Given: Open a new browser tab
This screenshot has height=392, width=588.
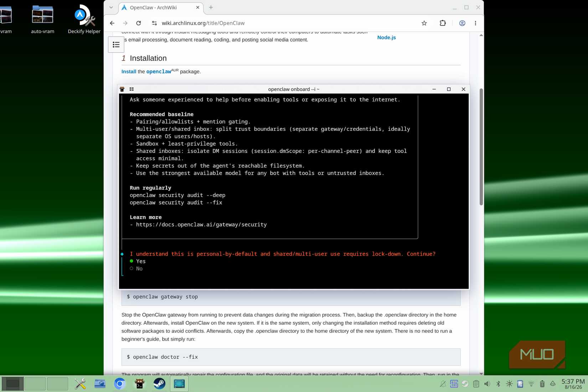Looking at the screenshot, I should point(211,7).
